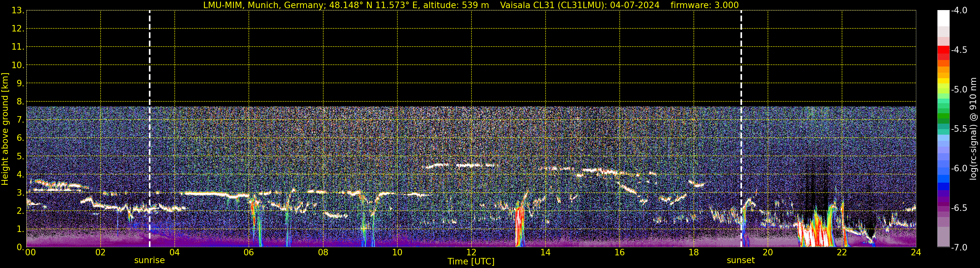Click the height tick label '6.'
The image size is (980, 268).
click(20, 138)
